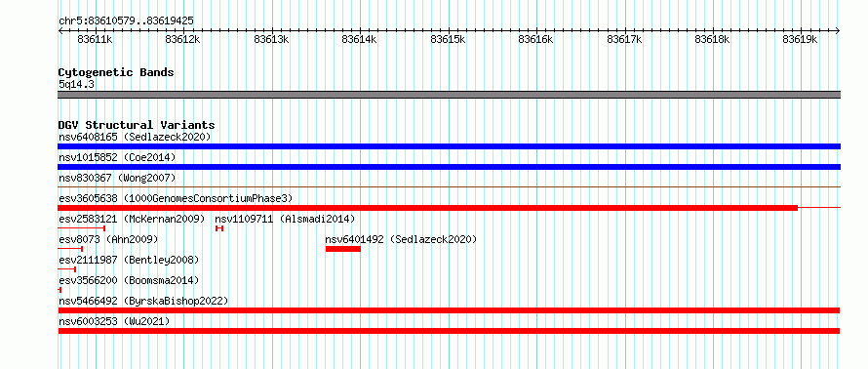868x369 pixels.
Task: Click the nsv6408165 (Sedlazeck2020) label
Action: tap(135, 137)
